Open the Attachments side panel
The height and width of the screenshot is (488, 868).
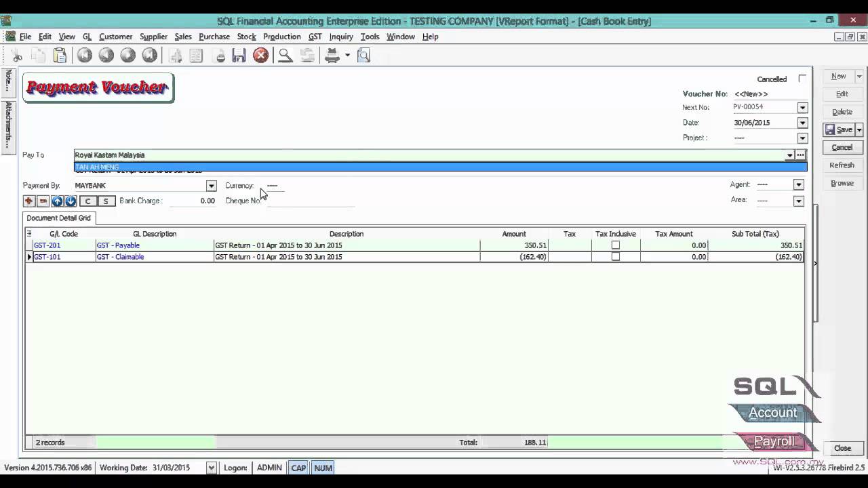pyautogui.click(x=8, y=126)
